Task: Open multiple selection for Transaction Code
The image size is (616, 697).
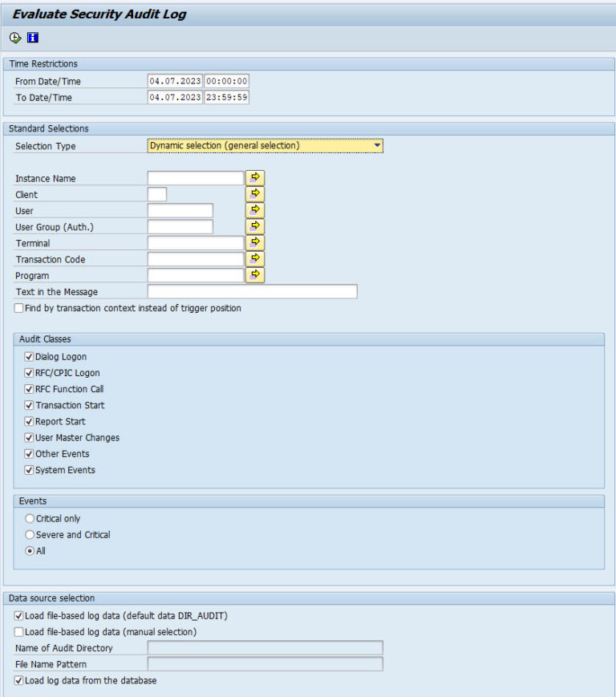Action: click(255, 259)
